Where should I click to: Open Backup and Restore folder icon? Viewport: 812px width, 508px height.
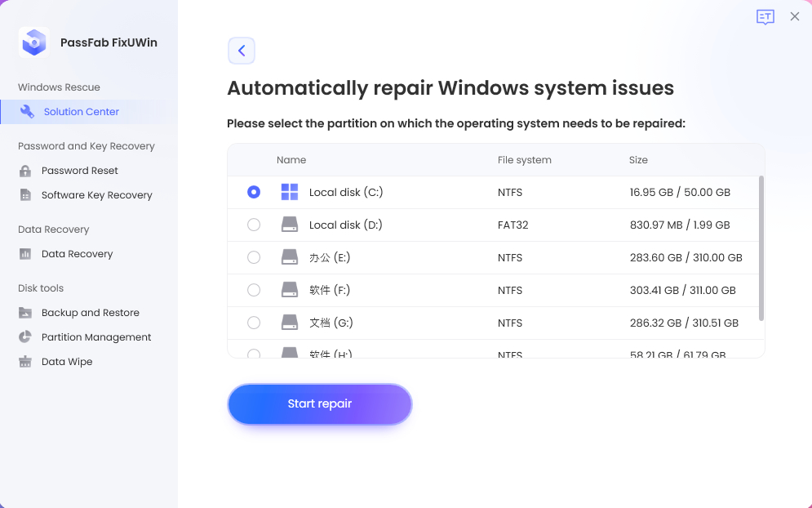(x=27, y=312)
